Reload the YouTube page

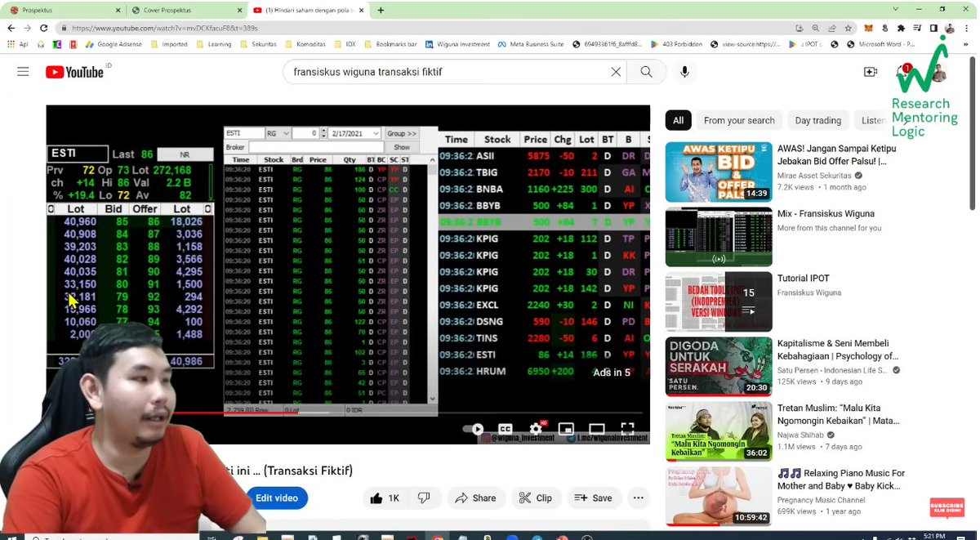tap(46, 28)
